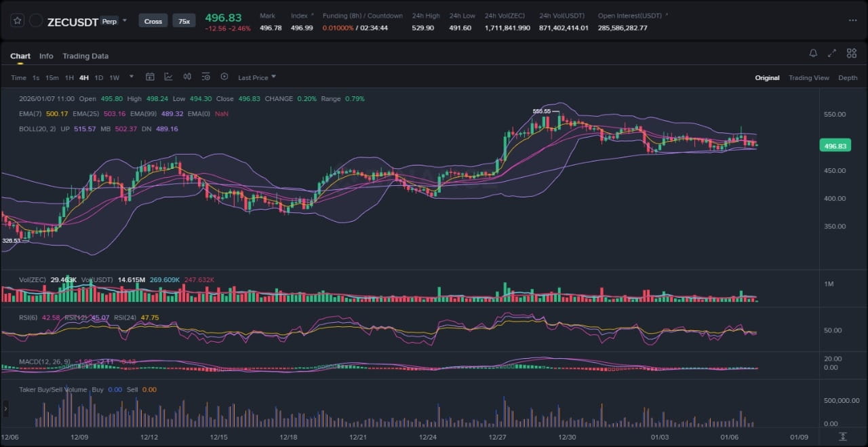Click the three-dot more options icon
Image resolution: width=868 pixels, height=447 pixels.
pos(852,20)
